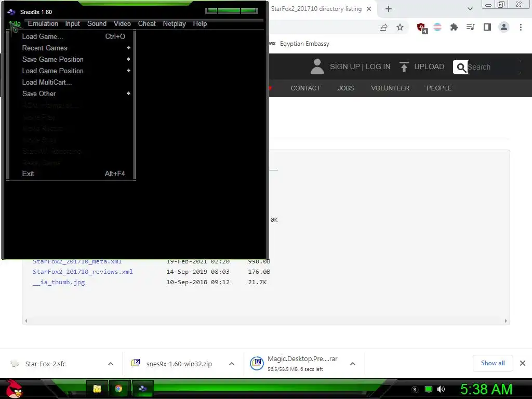Open the Cheat menu in Snes9x
This screenshot has height=399, width=532.
point(147,24)
